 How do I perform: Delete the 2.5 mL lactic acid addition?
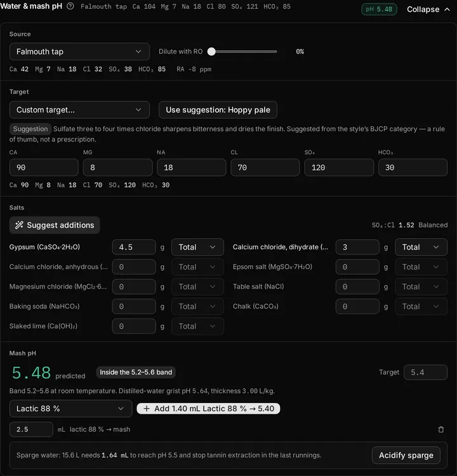[x=441, y=429]
